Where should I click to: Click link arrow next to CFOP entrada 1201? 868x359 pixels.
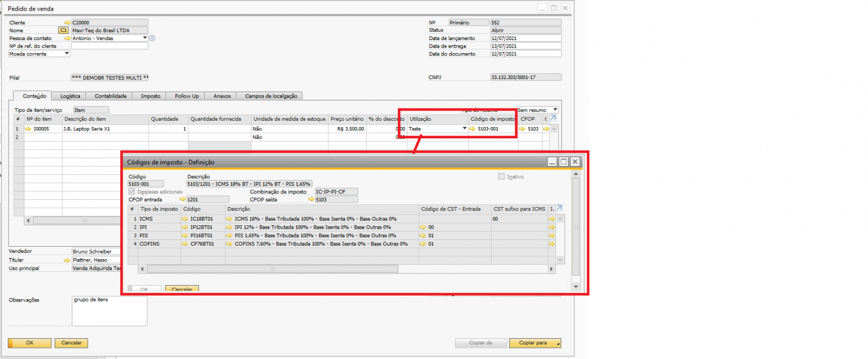(x=183, y=199)
